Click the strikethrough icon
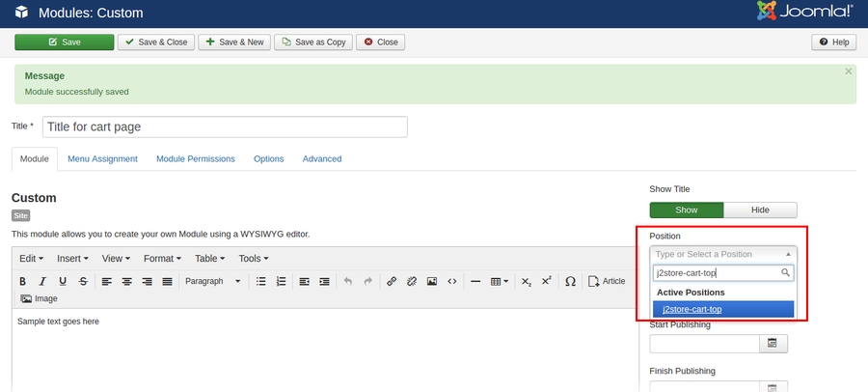The image size is (868, 392). pyautogui.click(x=83, y=281)
